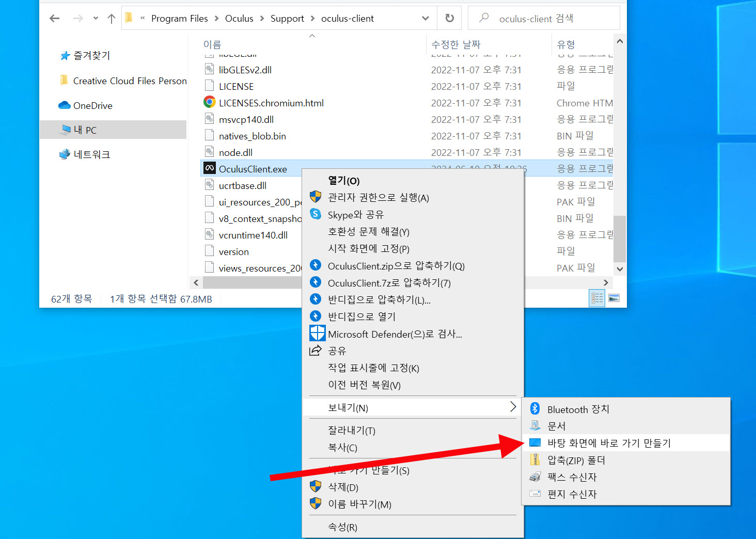The image size is (756, 539).
Task: Switch to large thumbnails view icon
Action: click(613, 298)
